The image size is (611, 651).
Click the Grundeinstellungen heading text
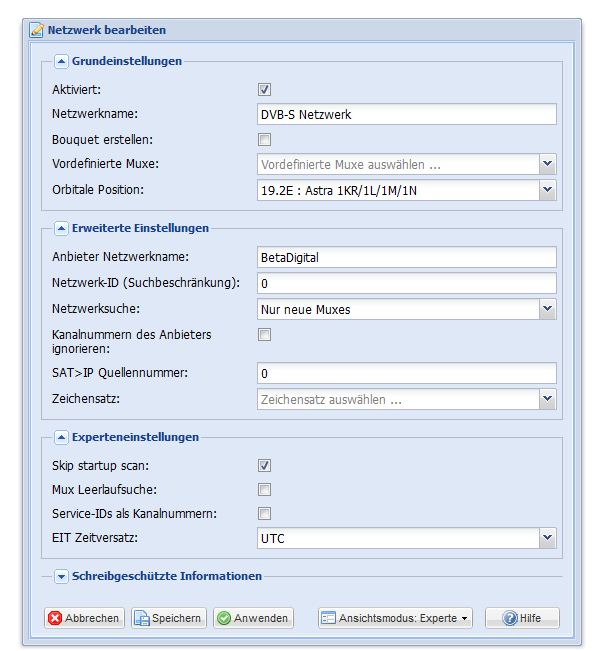[x=127, y=61]
